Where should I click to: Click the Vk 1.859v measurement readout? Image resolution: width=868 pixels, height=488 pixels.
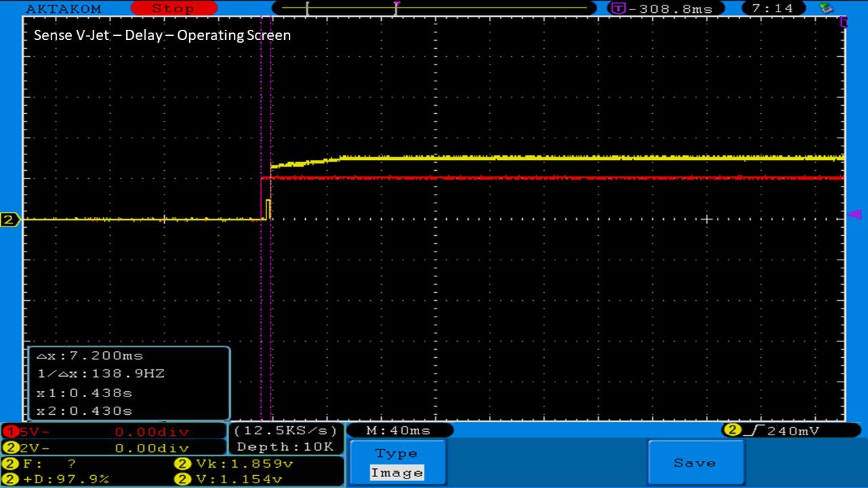coord(234,464)
